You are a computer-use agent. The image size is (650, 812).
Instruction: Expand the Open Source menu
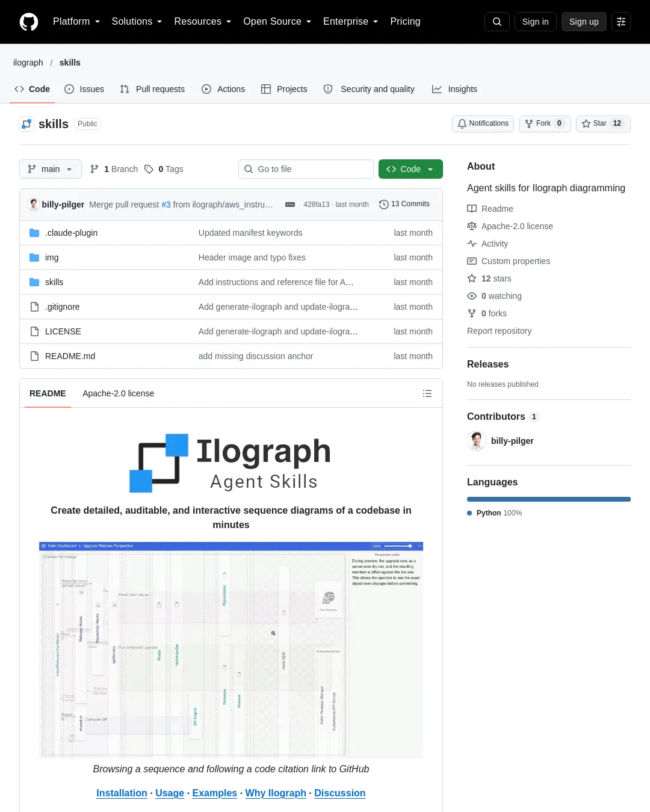pyautogui.click(x=277, y=22)
